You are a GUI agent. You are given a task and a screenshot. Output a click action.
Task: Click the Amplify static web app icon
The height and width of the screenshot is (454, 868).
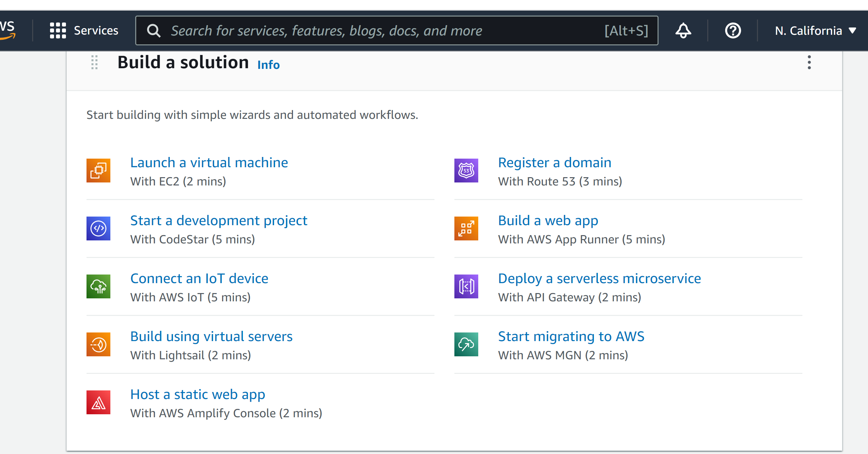tap(98, 402)
